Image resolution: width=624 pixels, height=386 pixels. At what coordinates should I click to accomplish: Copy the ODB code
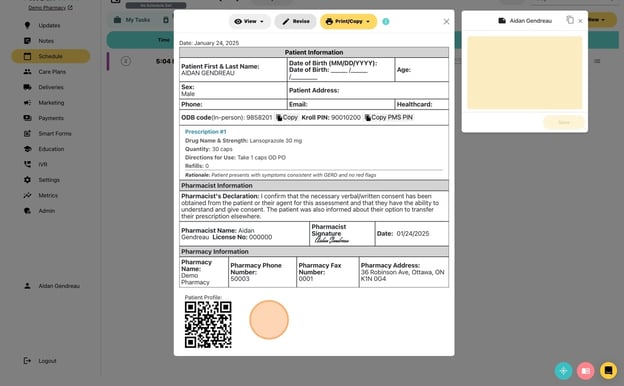tap(287, 117)
